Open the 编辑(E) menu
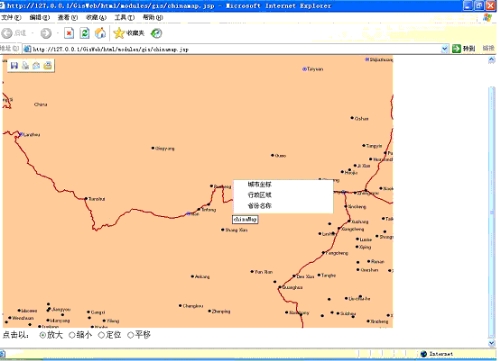500x361 pixels. [x=40, y=17]
